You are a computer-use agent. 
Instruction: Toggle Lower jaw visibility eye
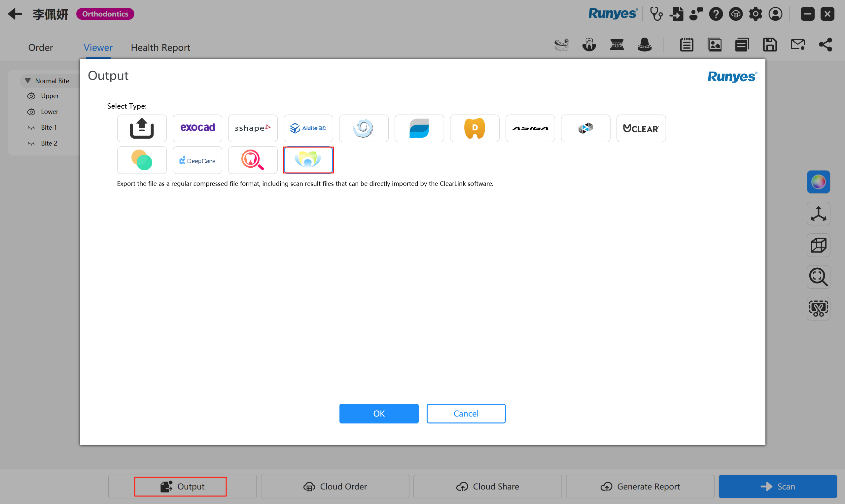[x=31, y=112]
